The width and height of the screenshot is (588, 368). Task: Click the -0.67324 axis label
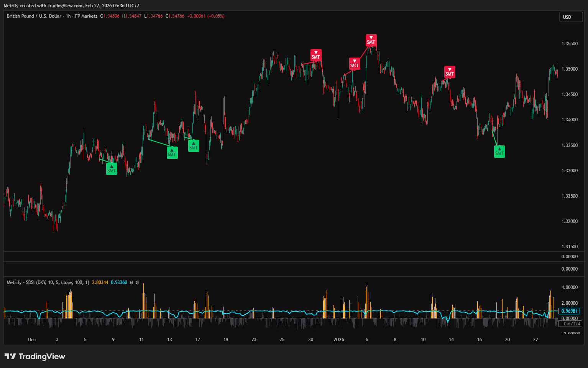pyautogui.click(x=570, y=324)
